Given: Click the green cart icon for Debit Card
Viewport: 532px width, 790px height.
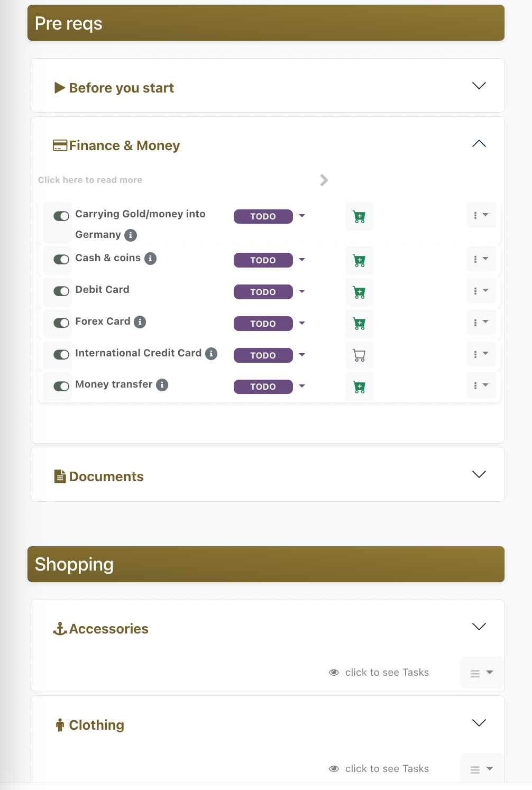Looking at the screenshot, I should click(x=359, y=292).
